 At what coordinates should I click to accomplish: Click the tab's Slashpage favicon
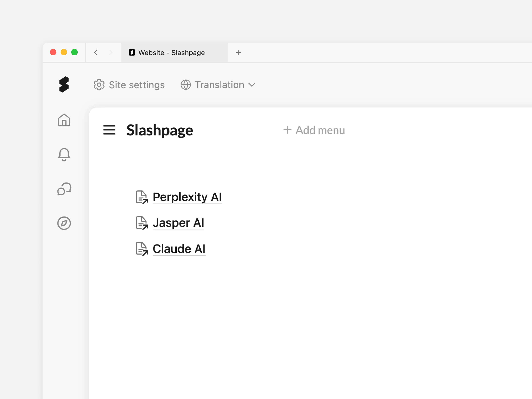pos(132,52)
